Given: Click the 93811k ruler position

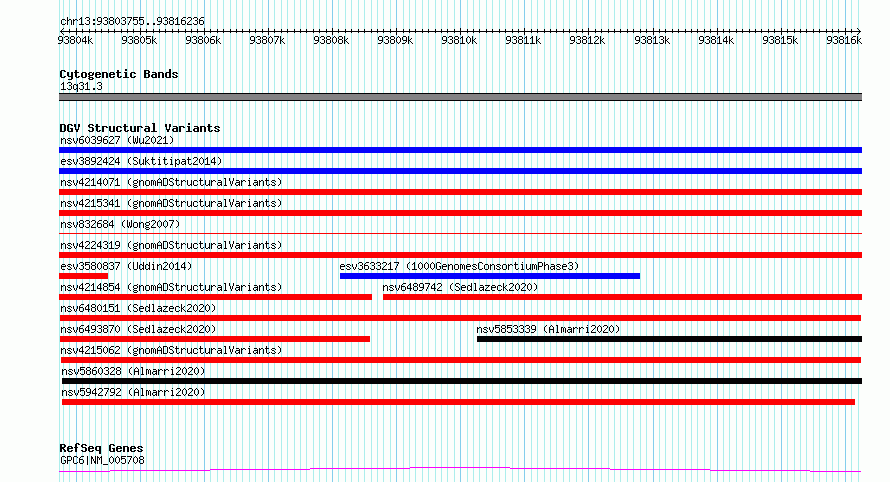Looking at the screenshot, I should point(523,40).
